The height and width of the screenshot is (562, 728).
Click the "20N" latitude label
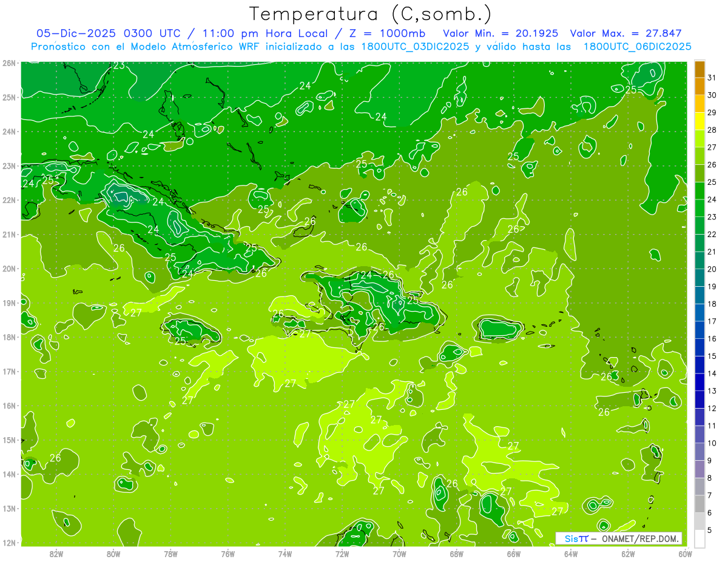(8, 269)
